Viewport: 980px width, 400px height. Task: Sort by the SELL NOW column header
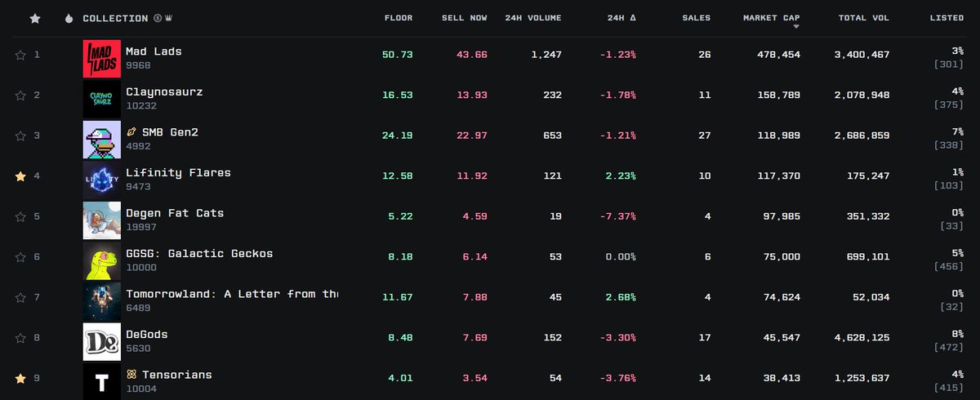465,18
